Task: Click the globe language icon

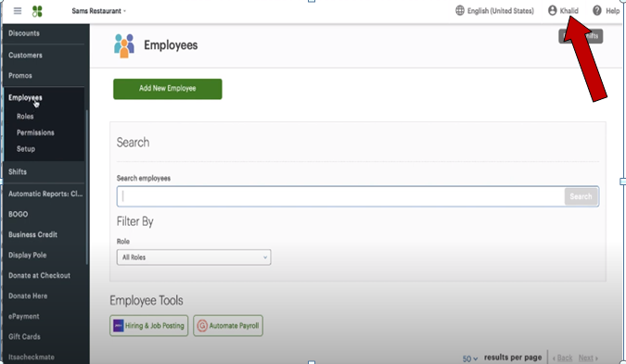Action: click(460, 11)
